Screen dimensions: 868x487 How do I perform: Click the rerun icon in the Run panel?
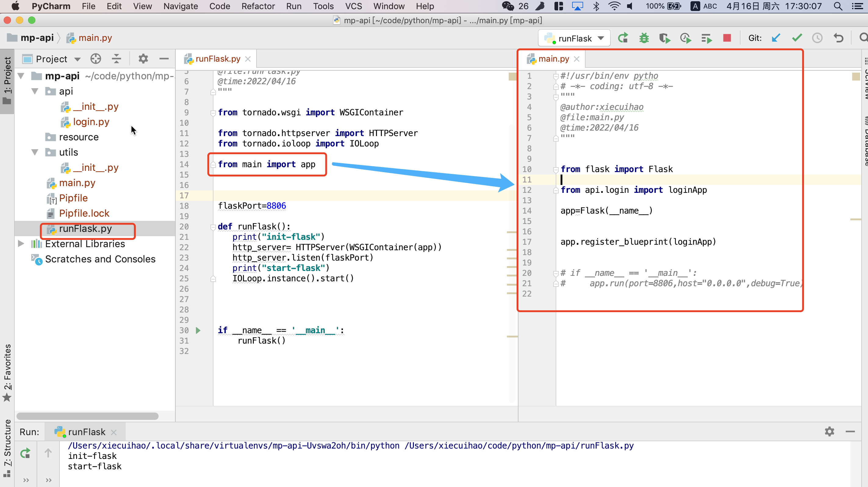point(25,453)
